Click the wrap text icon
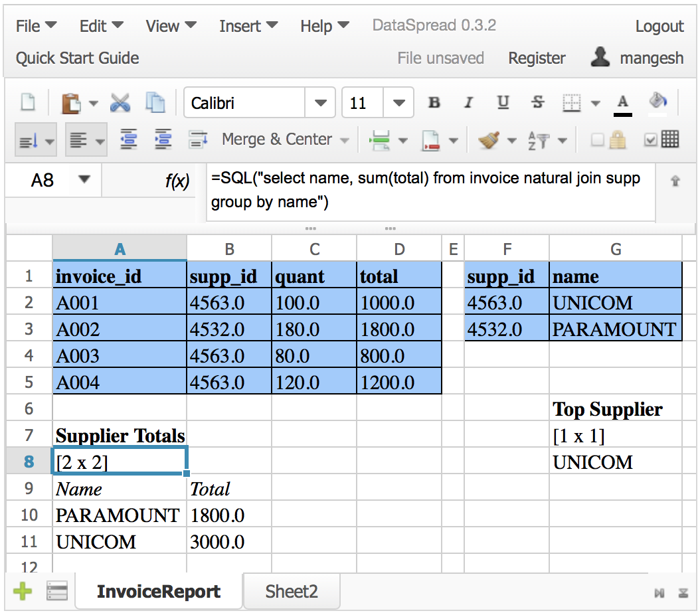Screen dimensions: 700x615 (198, 139)
